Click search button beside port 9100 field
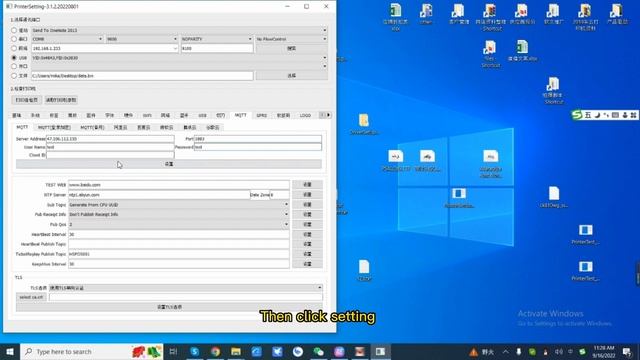Image resolution: width=640 pixels, height=360 pixels. [x=291, y=49]
